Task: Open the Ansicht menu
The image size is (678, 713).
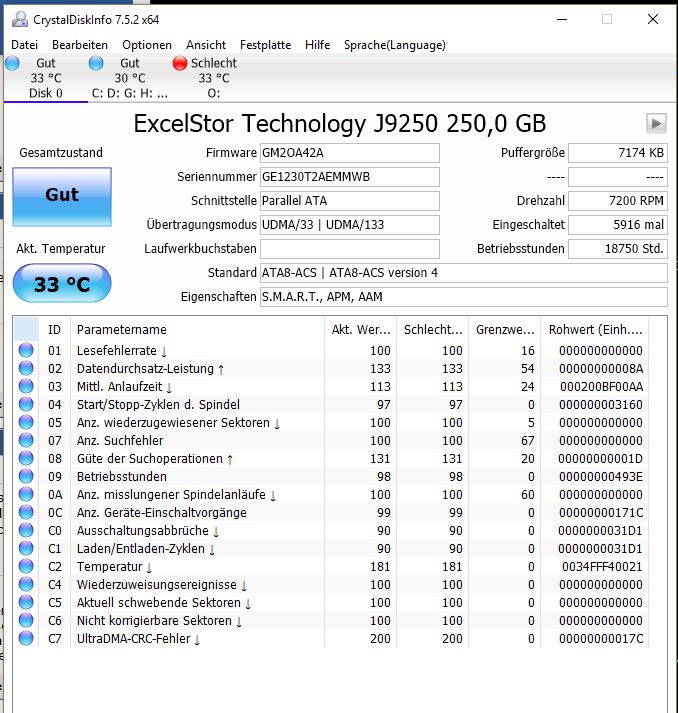Action: pyautogui.click(x=206, y=45)
